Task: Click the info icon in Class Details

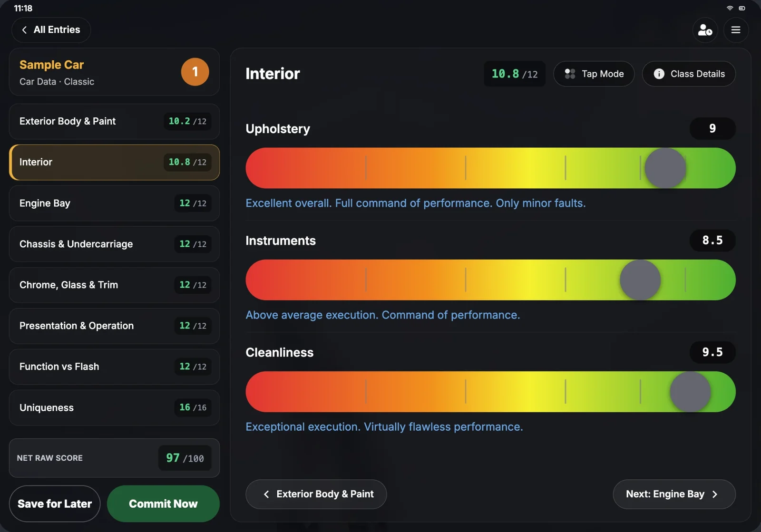Action: [x=659, y=74]
